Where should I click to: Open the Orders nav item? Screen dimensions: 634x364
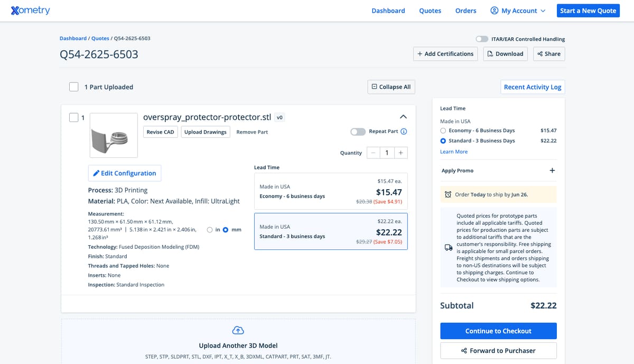[466, 11]
